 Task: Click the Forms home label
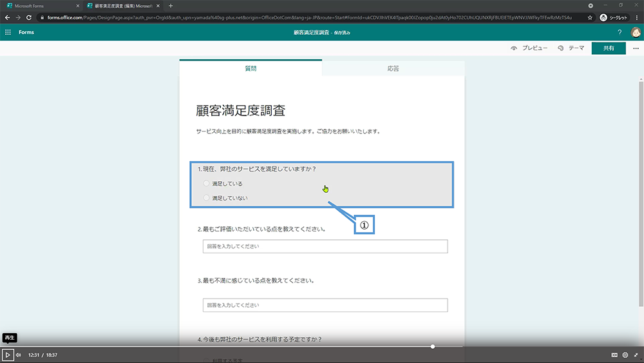26,32
